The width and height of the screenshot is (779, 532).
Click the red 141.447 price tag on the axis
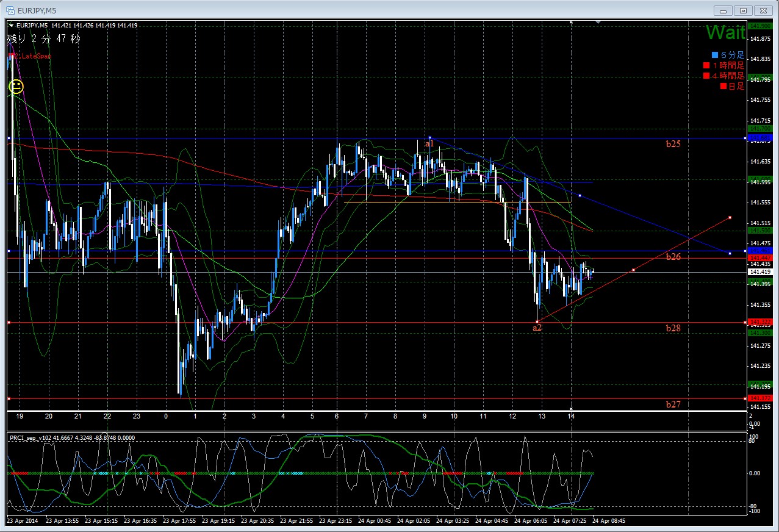[x=760, y=259]
